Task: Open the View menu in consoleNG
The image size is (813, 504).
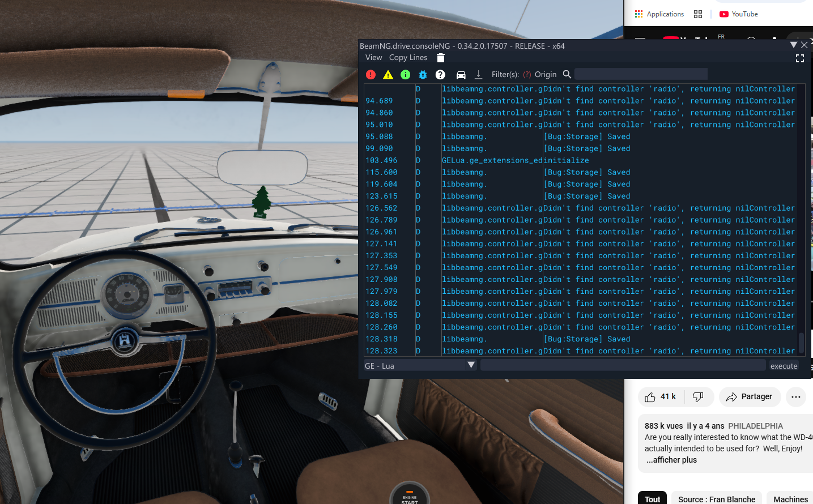Action: [x=374, y=57]
